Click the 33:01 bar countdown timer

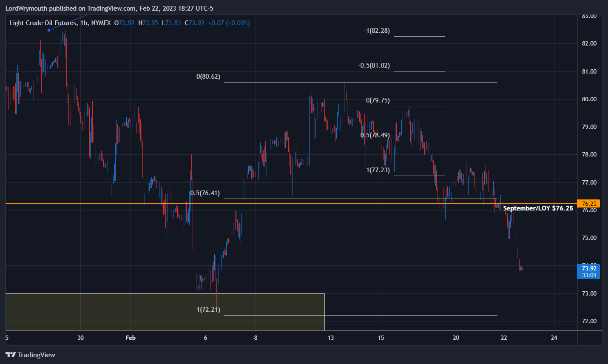(589, 275)
